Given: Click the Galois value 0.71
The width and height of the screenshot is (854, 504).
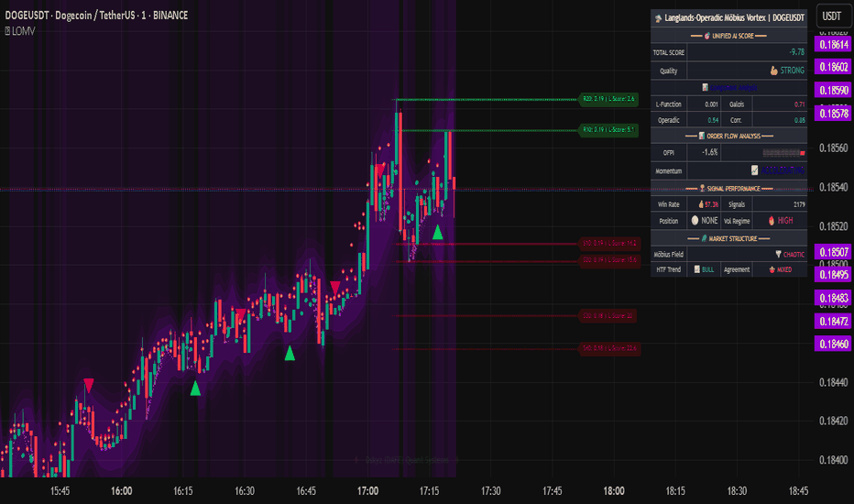Looking at the screenshot, I should coord(799,104).
